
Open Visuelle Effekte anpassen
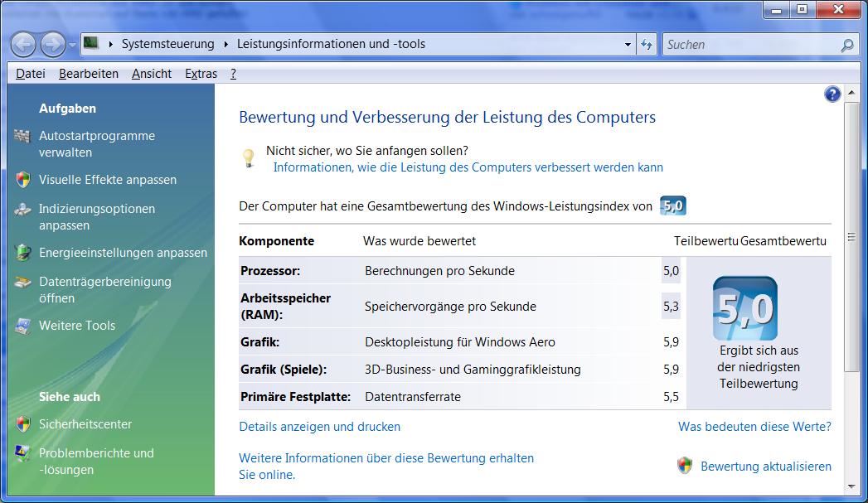click(x=108, y=180)
